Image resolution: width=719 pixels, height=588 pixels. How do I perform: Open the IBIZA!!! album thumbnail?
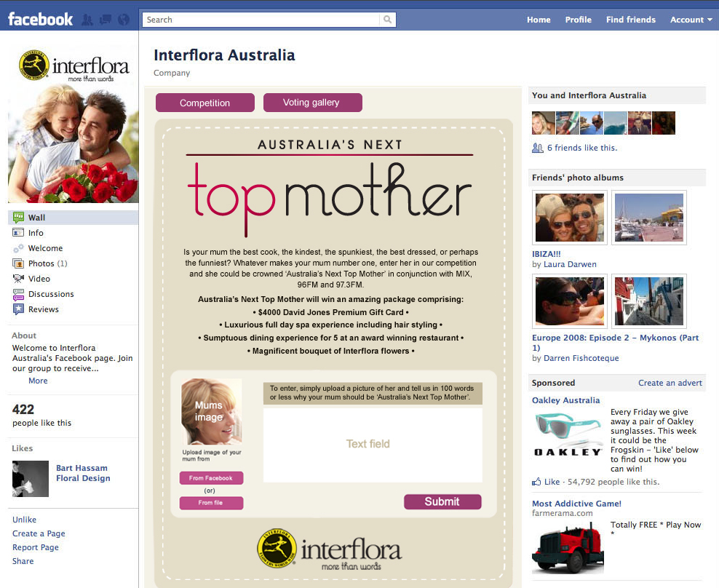coord(570,218)
